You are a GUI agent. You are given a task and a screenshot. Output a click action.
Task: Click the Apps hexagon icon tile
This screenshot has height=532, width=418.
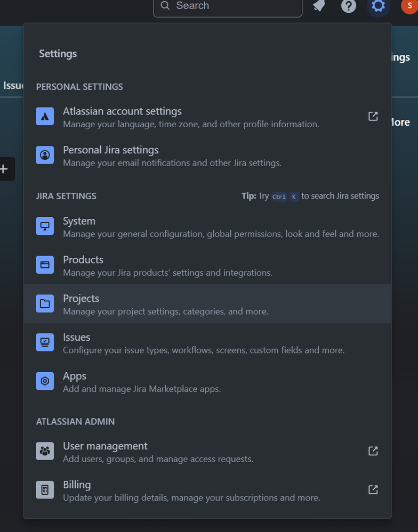45,381
